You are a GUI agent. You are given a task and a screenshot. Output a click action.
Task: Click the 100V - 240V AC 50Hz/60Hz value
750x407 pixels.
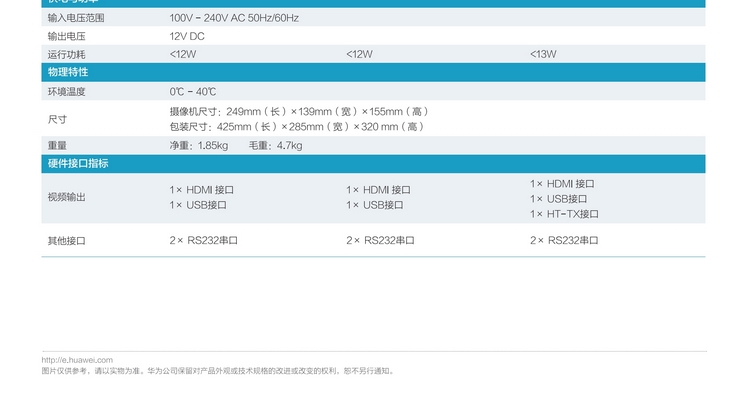tap(234, 18)
